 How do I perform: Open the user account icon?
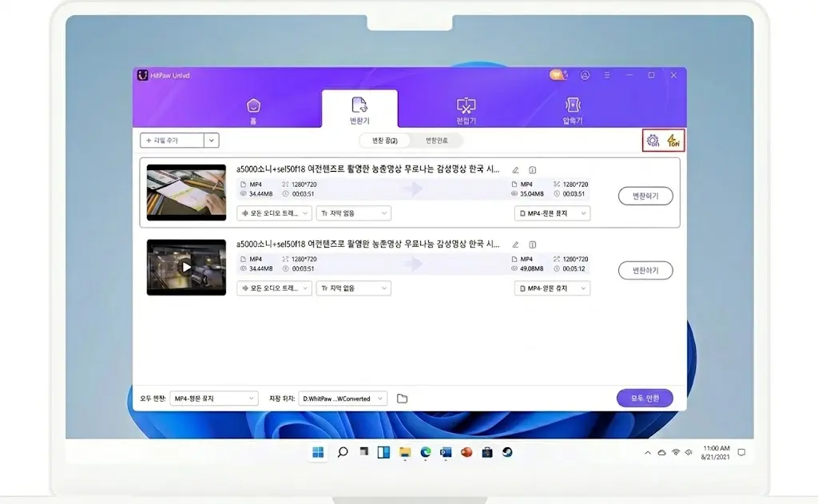585,75
